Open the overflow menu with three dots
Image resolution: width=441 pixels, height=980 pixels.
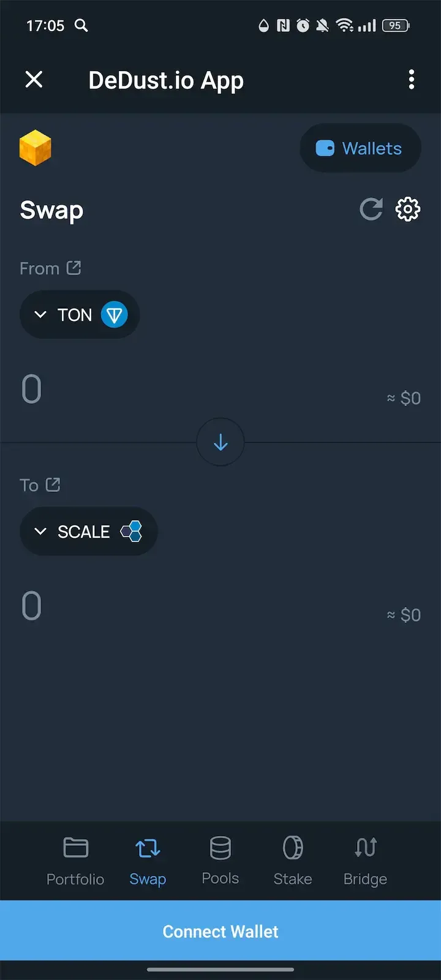(x=412, y=80)
